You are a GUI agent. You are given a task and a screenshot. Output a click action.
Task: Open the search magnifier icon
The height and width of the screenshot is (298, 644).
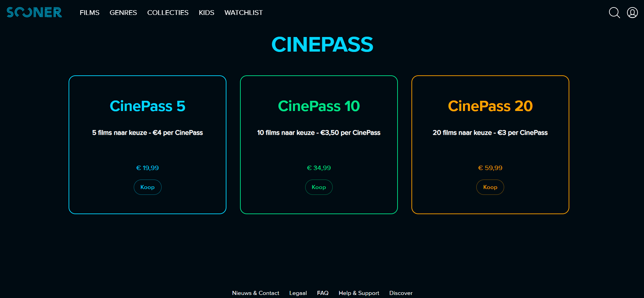614,13
